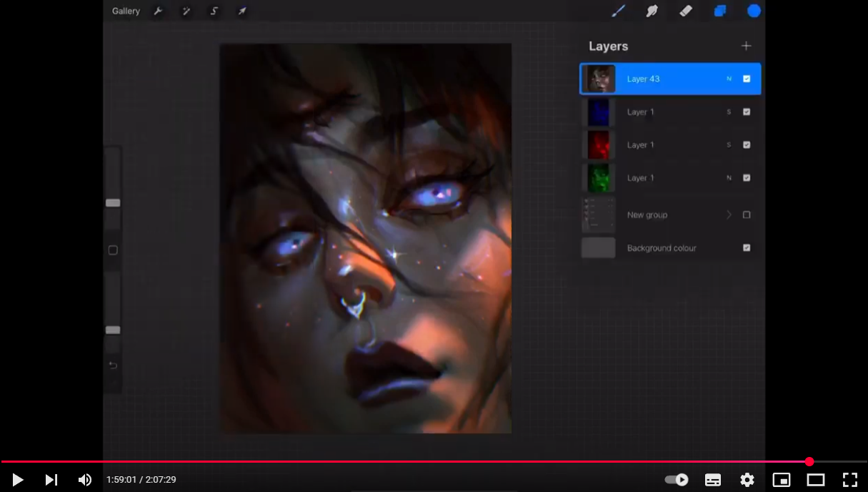The width and height of the screenshot is (868, 492).
Task: Click the red progress bar scrubber
Action: [809, 461]
